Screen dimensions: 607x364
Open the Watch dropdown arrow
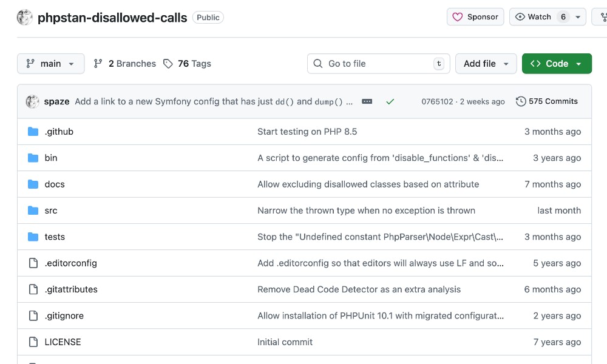(x=578, y=17)
